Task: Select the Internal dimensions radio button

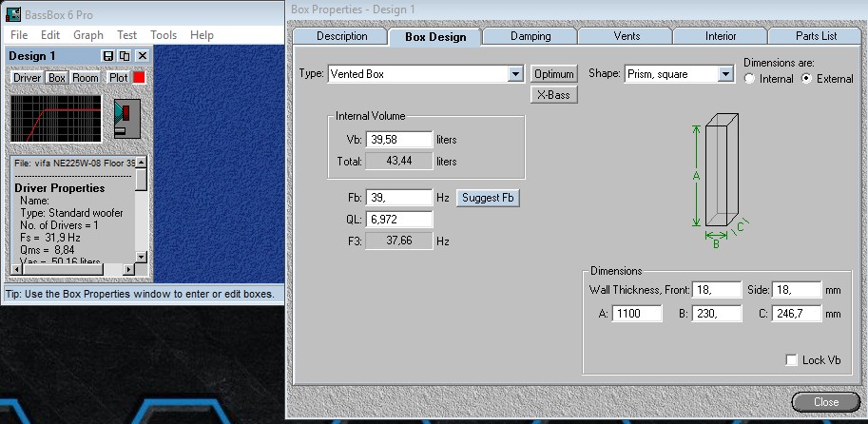Action: coord(750,79)
